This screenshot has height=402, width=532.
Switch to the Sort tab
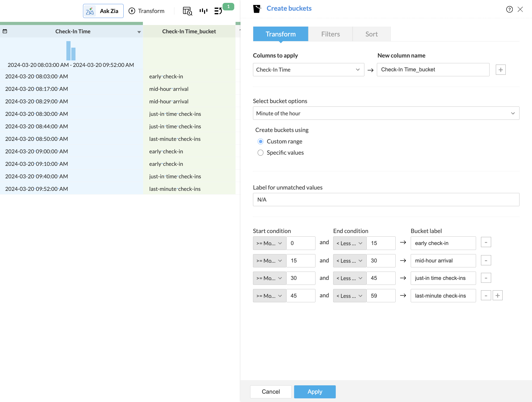(x=371, y=34)
